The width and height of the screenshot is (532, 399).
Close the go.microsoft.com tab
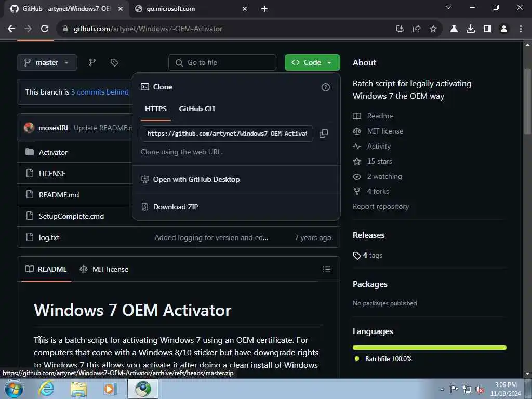pyautogui.click(x=245, y=9)
